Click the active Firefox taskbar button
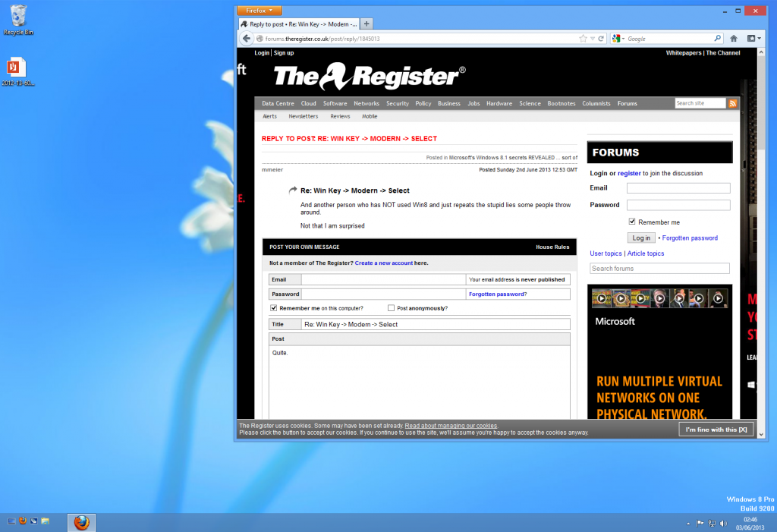The image size is (777, 532). (x=82, y=523)
